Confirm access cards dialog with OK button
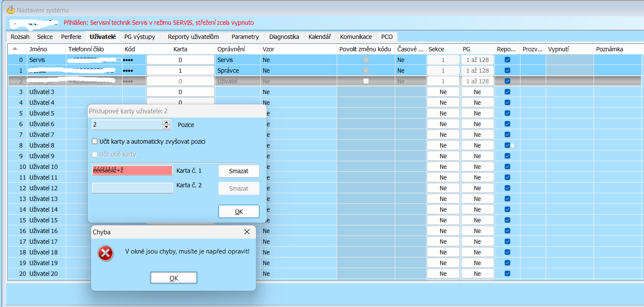Image resolution: width=644 pixels, height=307 pixels. 238,212
